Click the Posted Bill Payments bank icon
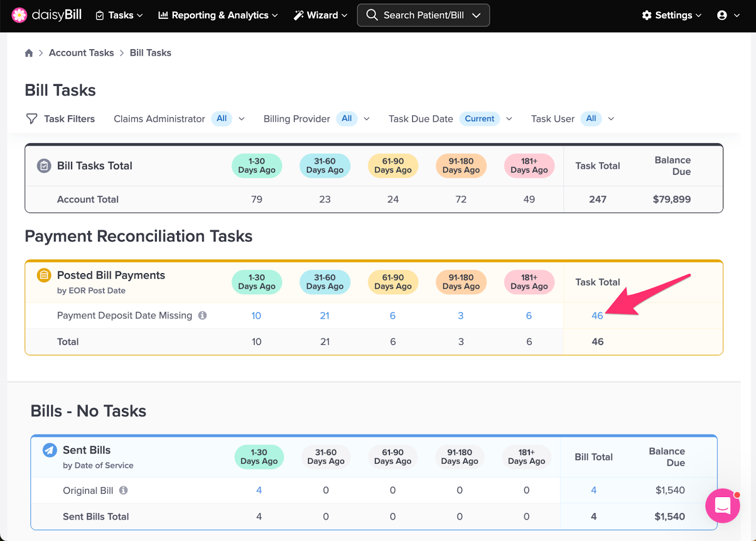 tap(44, 275)
